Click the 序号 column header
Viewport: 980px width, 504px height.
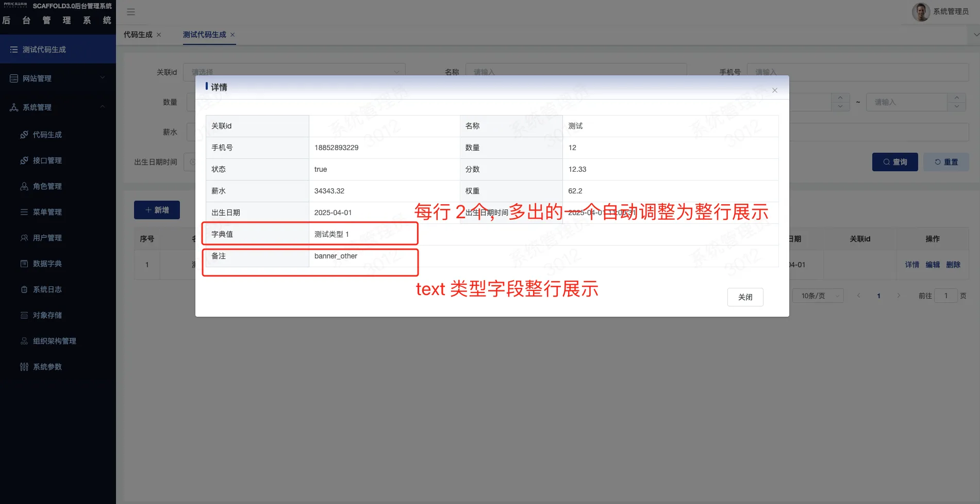147,239
